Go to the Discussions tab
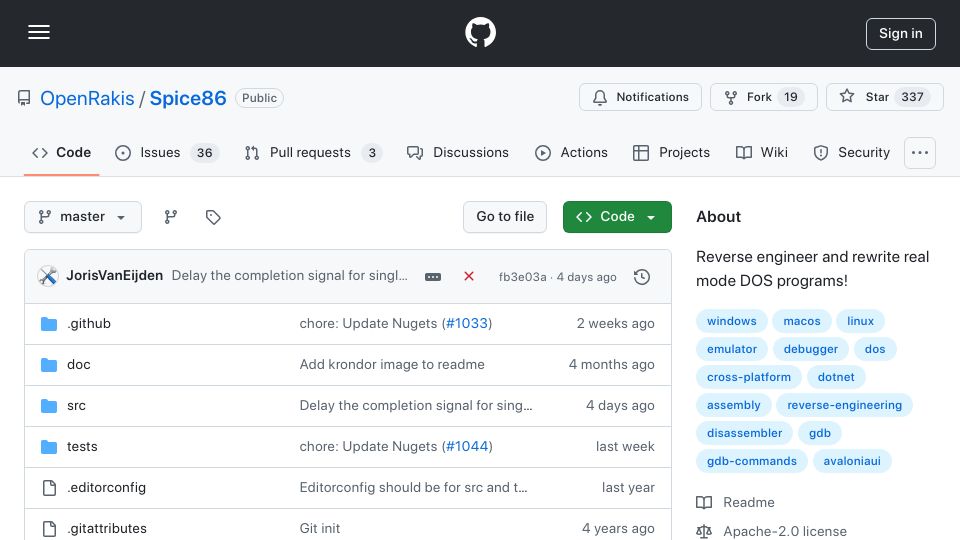 [x=457, y=152]
